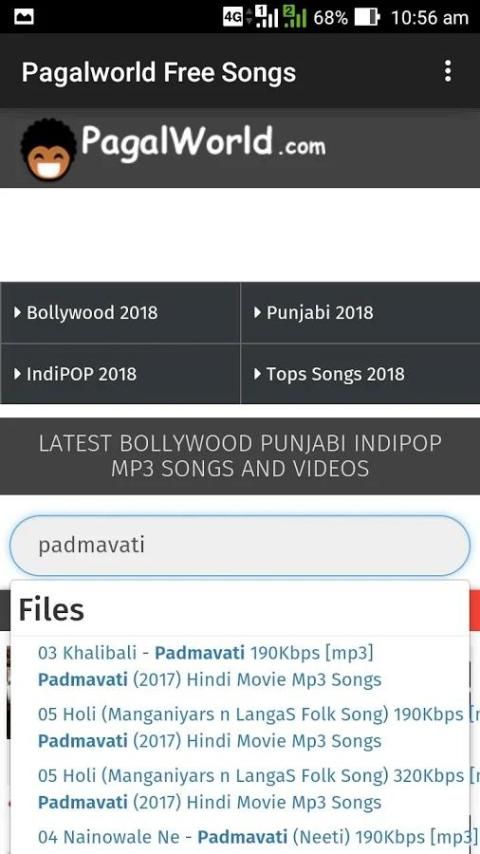Tap the SIM 2 signal strength icon
The width and height of the screenshot is (480, 854).
295,17
